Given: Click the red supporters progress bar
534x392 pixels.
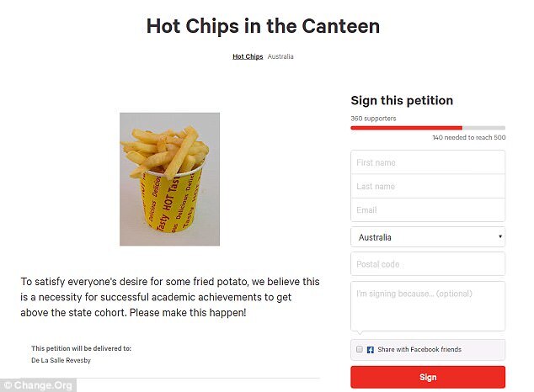Looking at the screenshot, I should (406, 128).
